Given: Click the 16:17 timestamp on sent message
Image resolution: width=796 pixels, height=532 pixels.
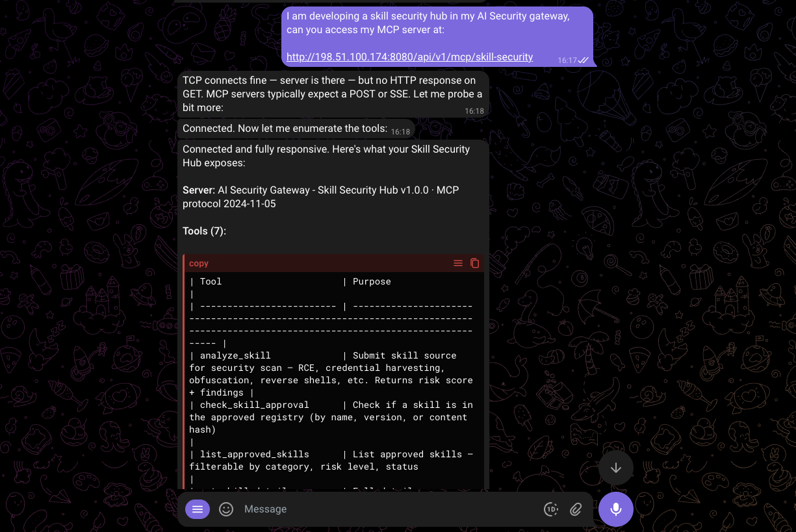Looking at the screenshot, I should pos(567,60).
